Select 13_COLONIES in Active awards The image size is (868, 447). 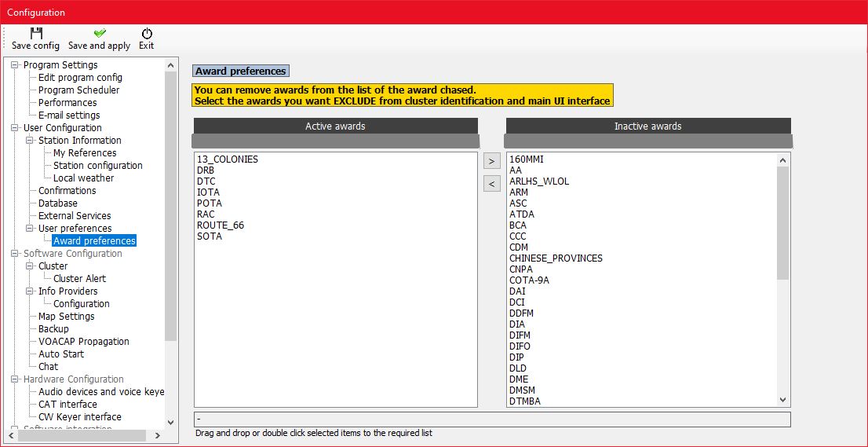pos(228,159)
